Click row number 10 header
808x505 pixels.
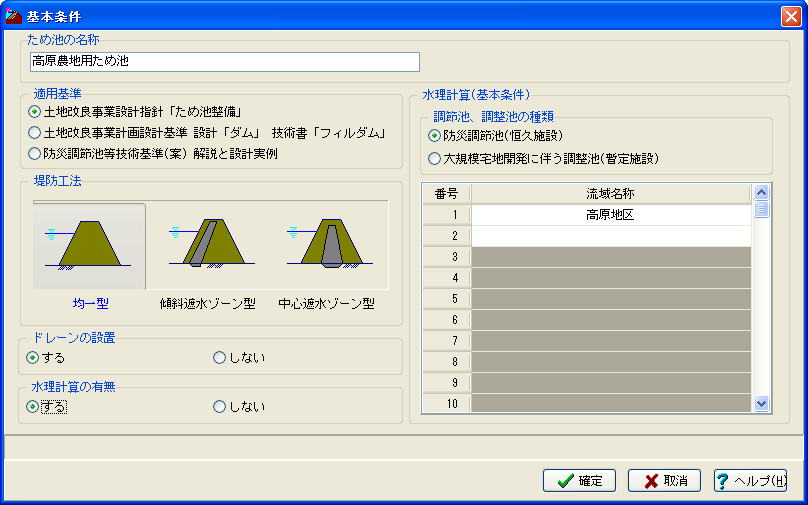[x=446, y=403]
